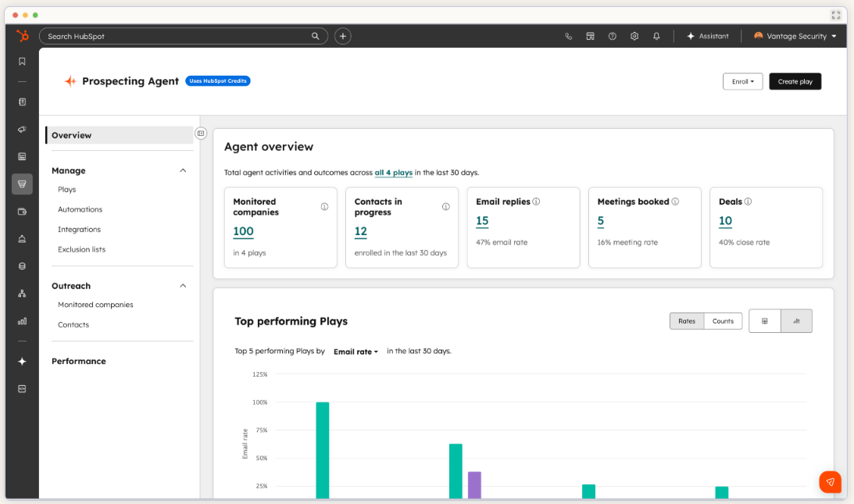The image size is (854, 504).
Task: Select the highlighted Sales icon in left rail
Action: click(x=23, y=184)
